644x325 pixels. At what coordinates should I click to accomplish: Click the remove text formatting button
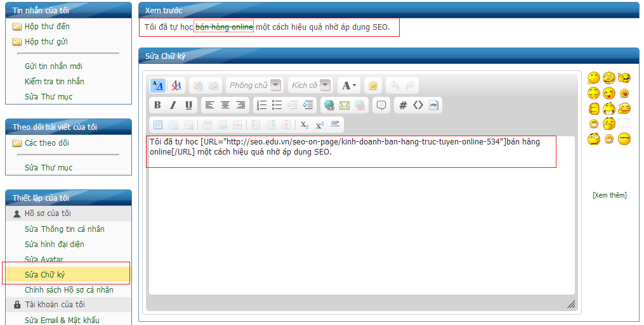177,86
